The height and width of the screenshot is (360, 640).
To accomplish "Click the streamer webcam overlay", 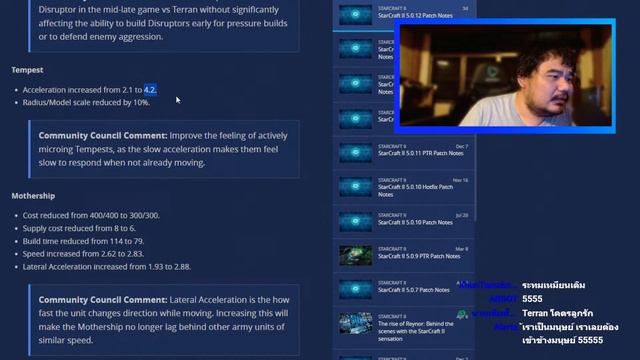I will tap(505, 76).
